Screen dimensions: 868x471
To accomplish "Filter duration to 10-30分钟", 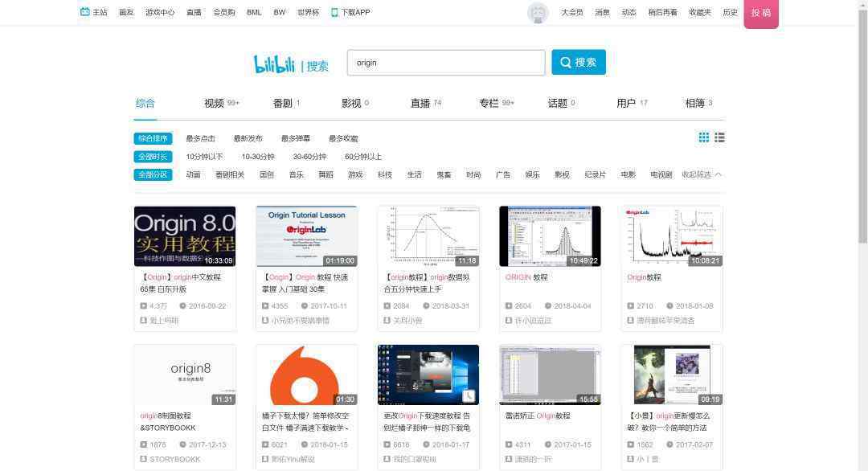I will pos(258,157).
